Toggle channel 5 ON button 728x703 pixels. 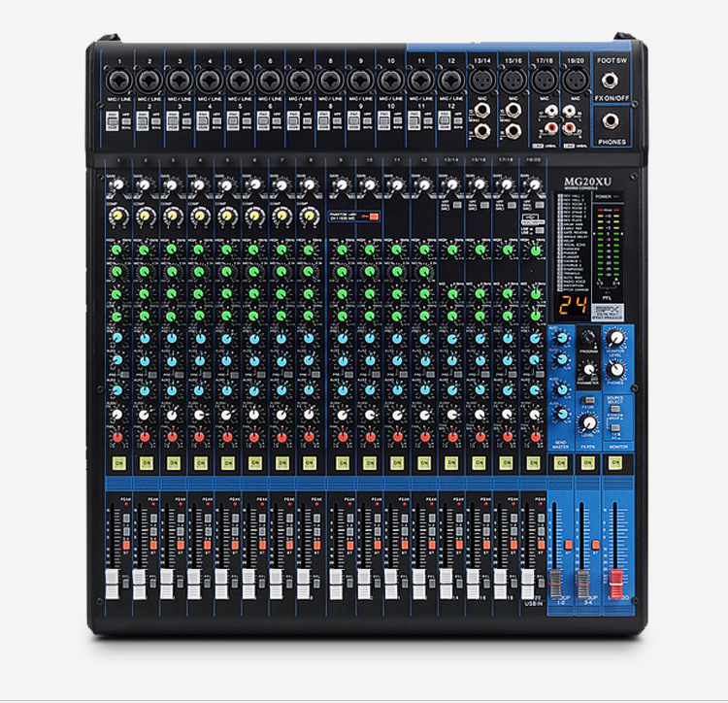coord(228,463)
